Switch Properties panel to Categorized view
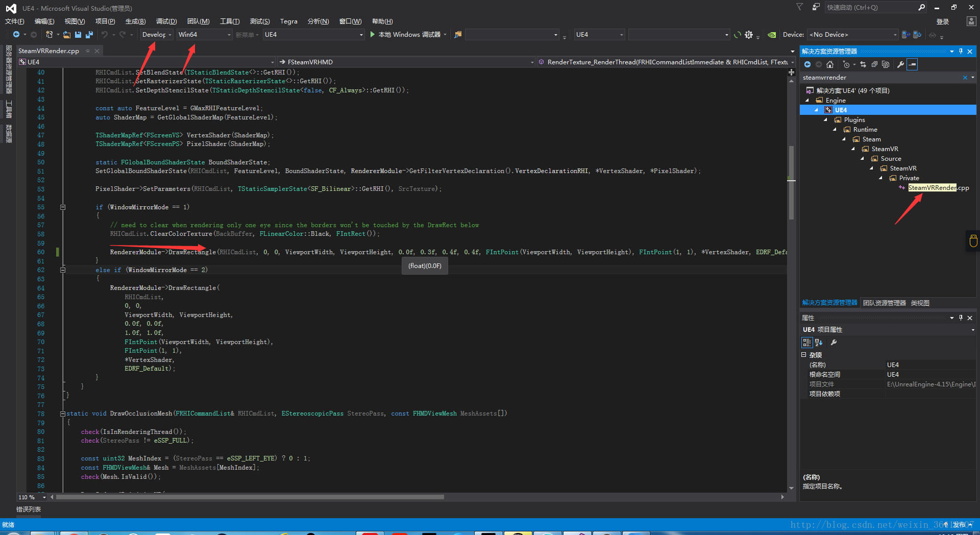Viewport: 980px width, 535px height. [807, 343]
